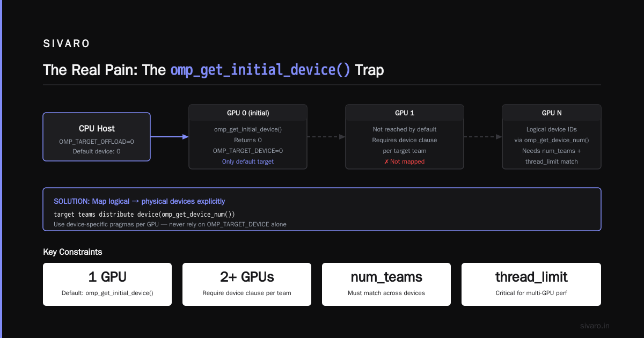
Task: Select 'Not reached by default' text
Action: (405, 129)
